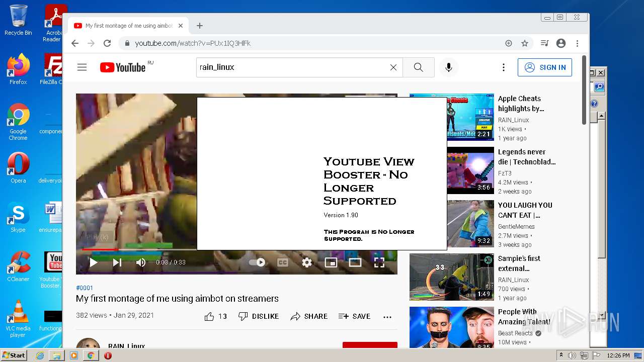Viewport: 644px width, 362px height.
Task: Click the volume tray icon
Action: 572,355
